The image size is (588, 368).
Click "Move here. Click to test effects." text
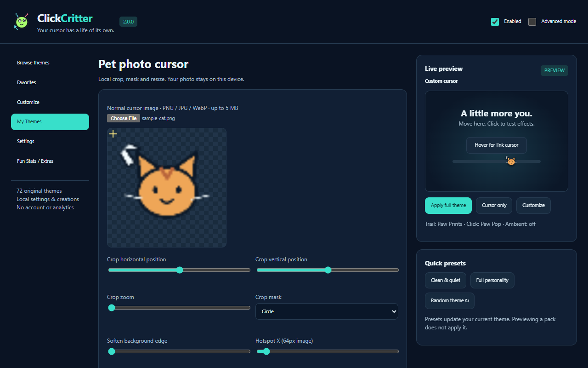point(497,124)
